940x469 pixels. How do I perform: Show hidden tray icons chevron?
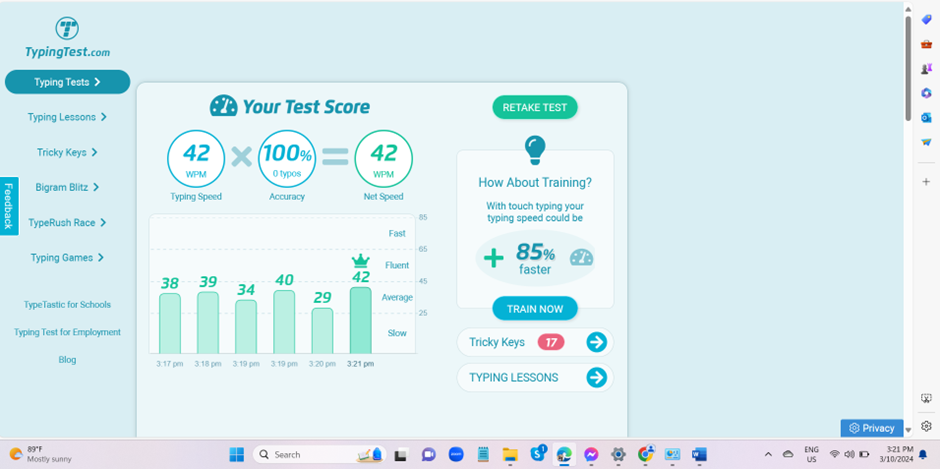[769, 454]
